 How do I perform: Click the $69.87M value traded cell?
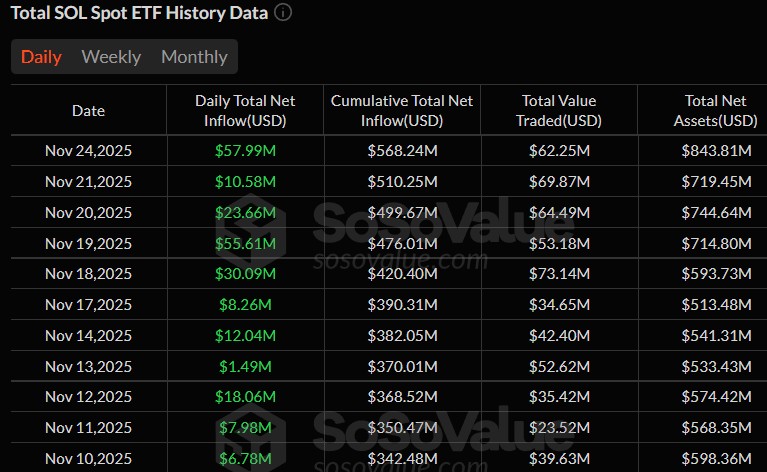[x=559, y=182]
